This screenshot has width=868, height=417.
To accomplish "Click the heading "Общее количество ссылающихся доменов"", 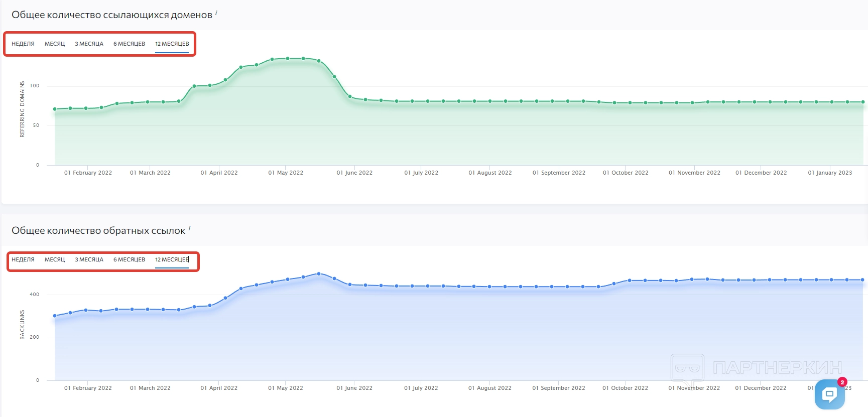I will coord(112,15).
